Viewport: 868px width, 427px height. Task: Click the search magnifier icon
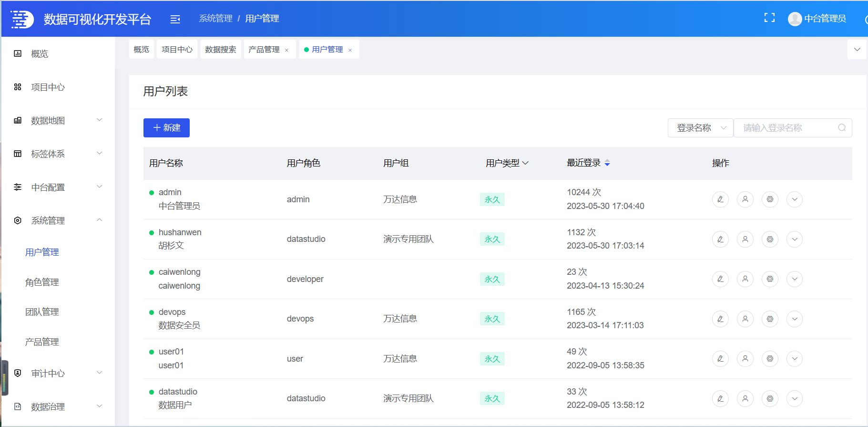pyautogui.click(x=842, y=127)
